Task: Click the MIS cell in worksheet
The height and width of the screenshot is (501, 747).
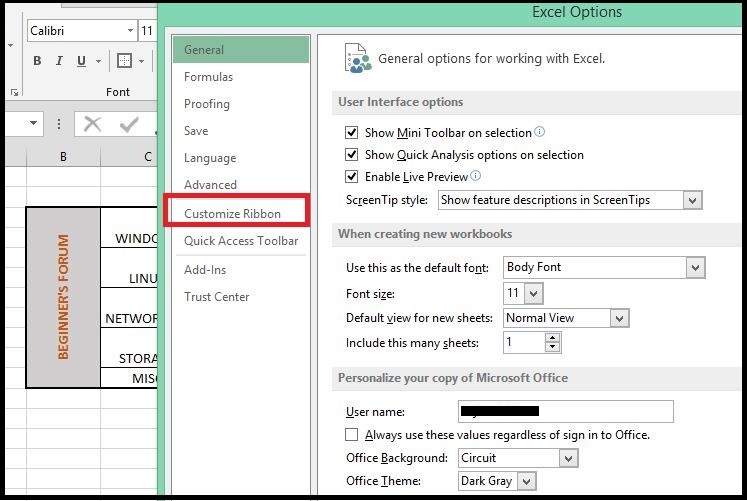Action: (x=129, y=378)
